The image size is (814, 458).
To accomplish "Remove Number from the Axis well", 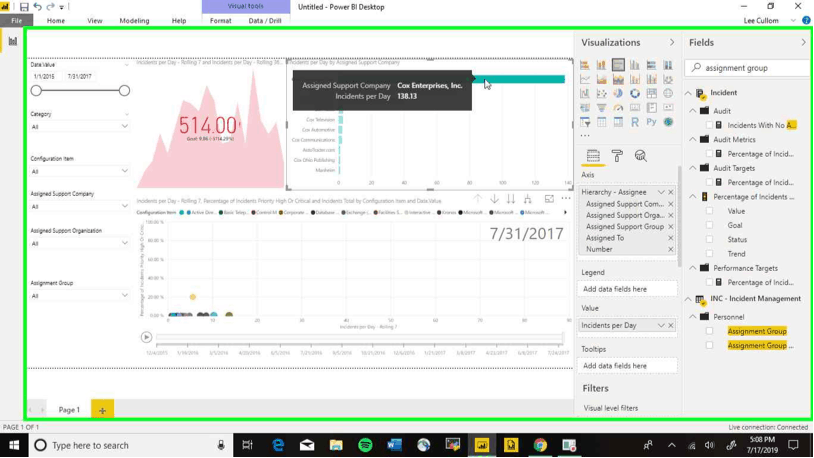I will click(x=671, y=249).
